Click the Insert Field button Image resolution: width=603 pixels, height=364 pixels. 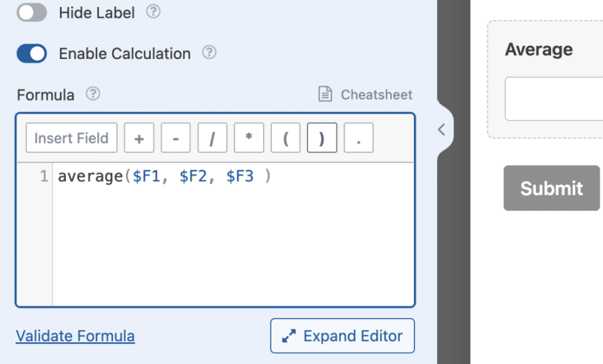pyautogui.click(x=71, y=138)
